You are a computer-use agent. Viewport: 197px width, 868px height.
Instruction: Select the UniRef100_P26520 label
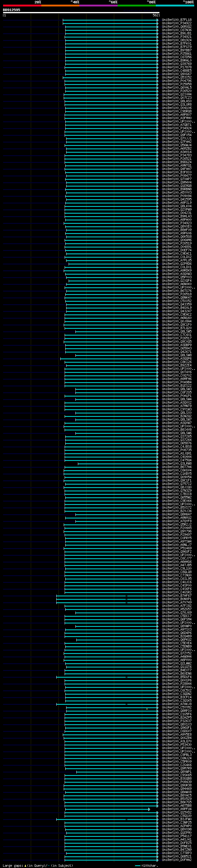click(x=177, y=91)
